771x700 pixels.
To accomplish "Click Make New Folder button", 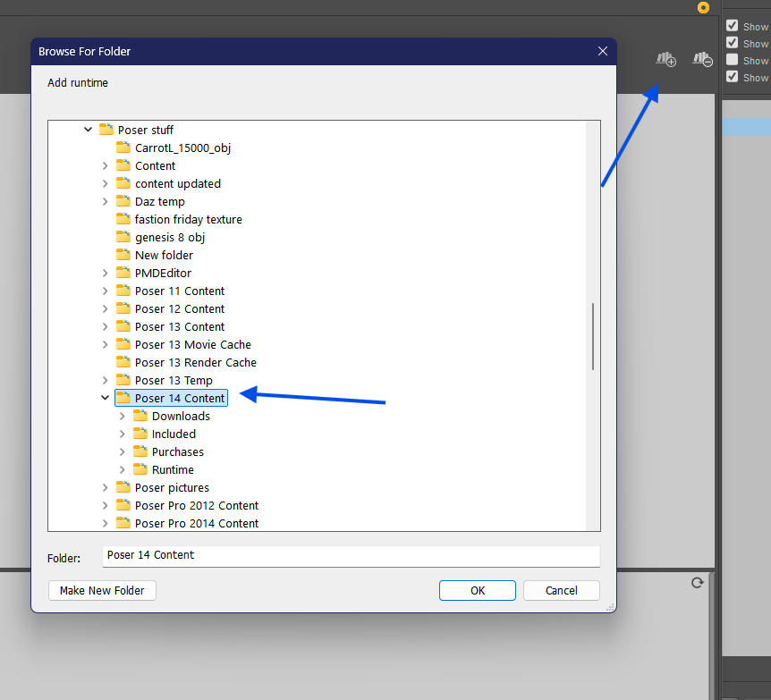I will coord(102,590).
